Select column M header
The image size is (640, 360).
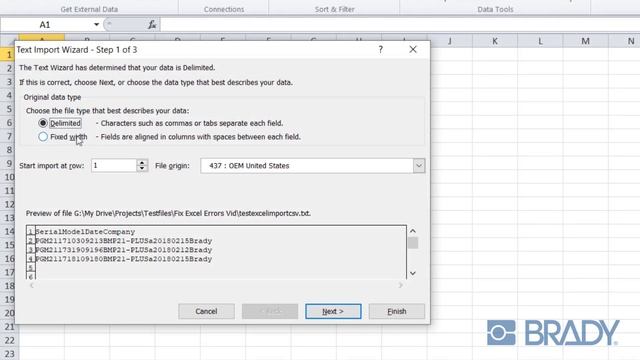[x=585, y=41]
